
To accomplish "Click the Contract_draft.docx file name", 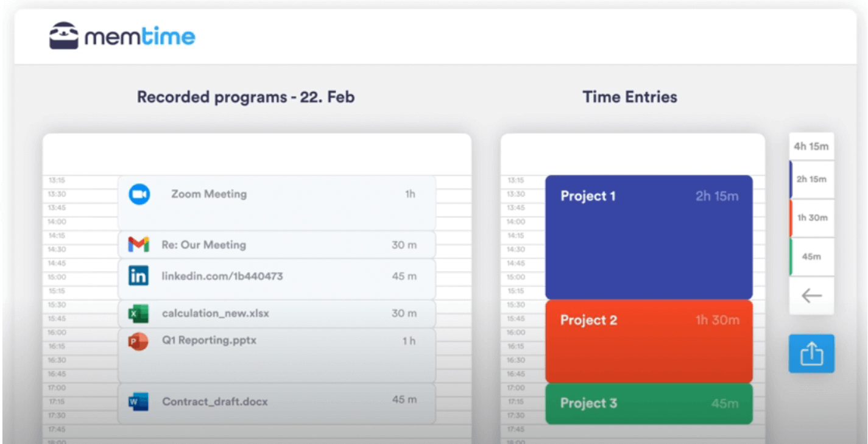I will 215,402.
